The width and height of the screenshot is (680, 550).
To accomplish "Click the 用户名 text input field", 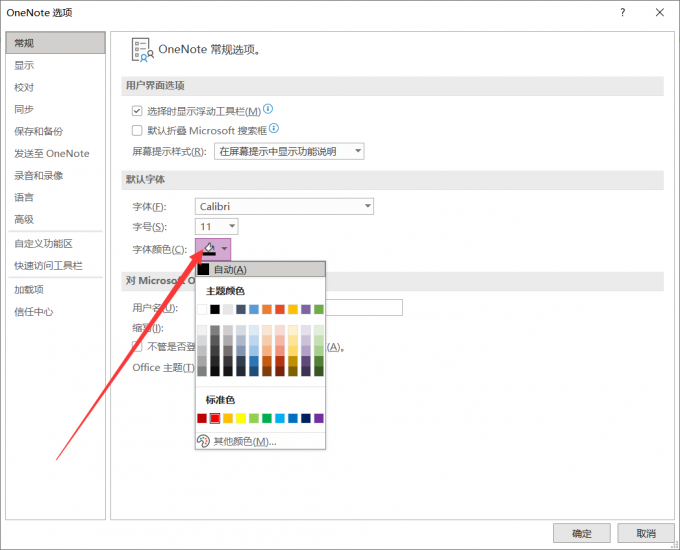I will click(364, 308).
